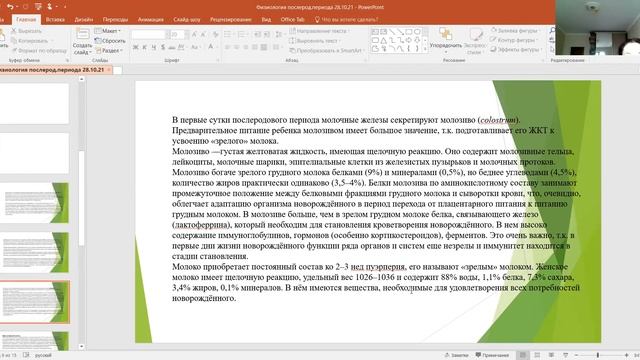Click the Undo arrow in quick access toolbar

pos(9,7)
